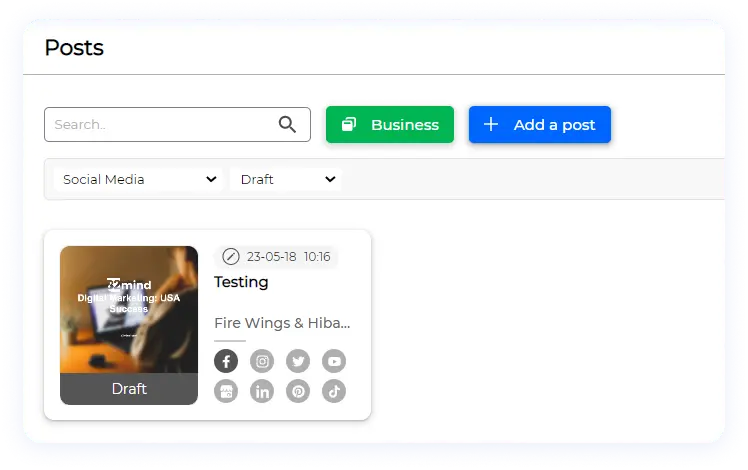Click the Instagram icon on the post card
The image size is (748, 470).
(262, 361)
